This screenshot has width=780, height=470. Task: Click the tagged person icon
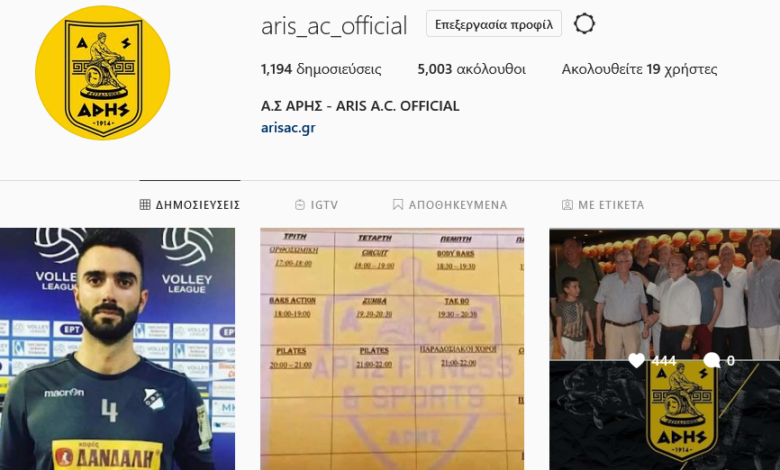click(567, 204)
